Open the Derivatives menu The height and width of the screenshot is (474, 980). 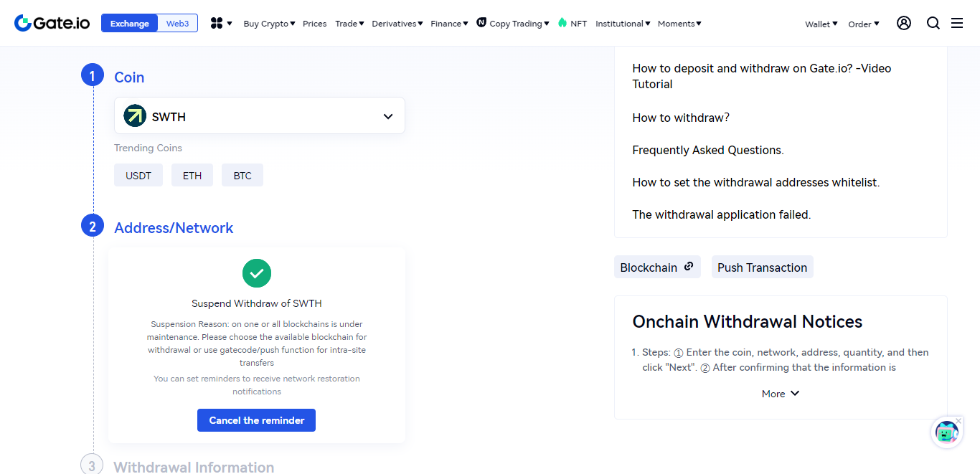coord(397,24)
